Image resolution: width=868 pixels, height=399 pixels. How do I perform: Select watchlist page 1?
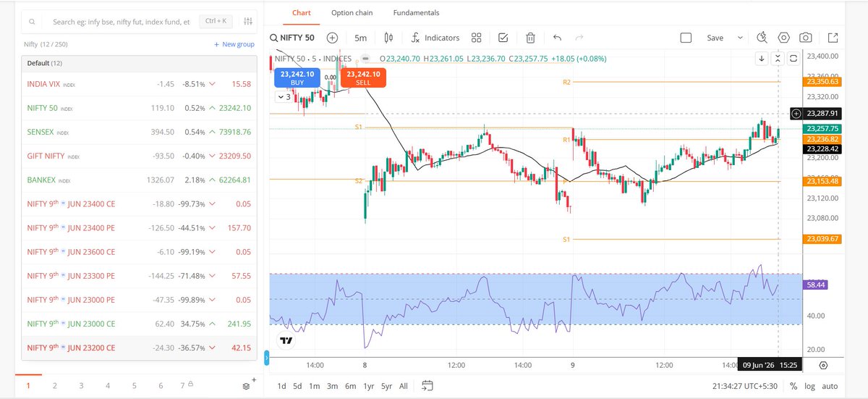(28, 386)
